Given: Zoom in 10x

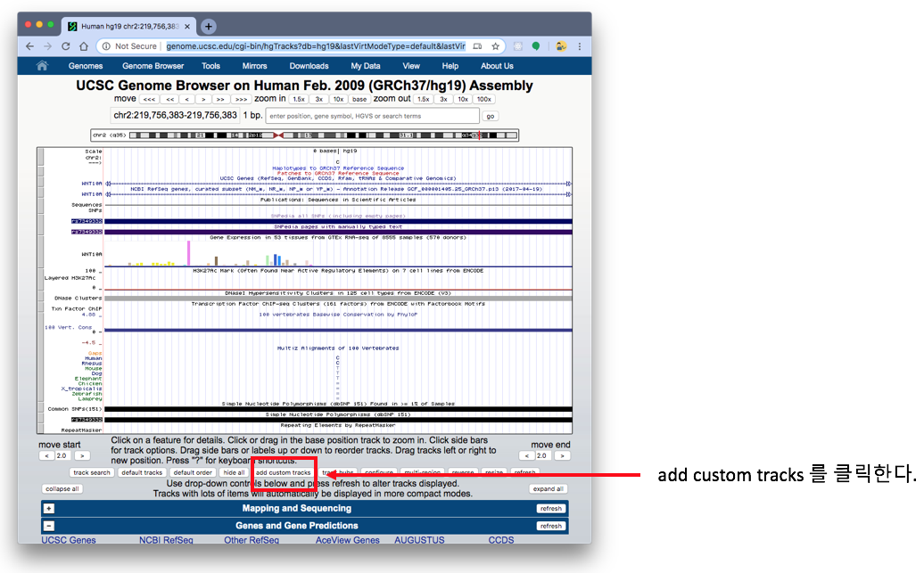Looking at the screenshot, I should pos(338,100).
